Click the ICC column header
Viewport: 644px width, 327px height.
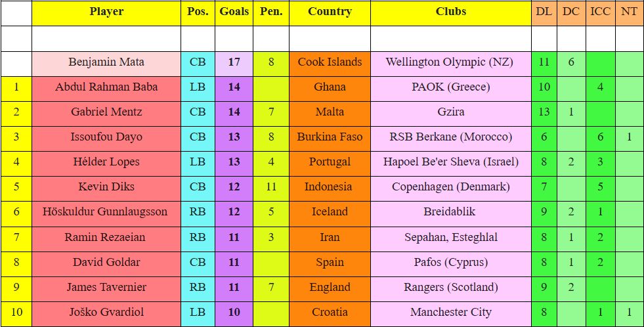point(600,12)
